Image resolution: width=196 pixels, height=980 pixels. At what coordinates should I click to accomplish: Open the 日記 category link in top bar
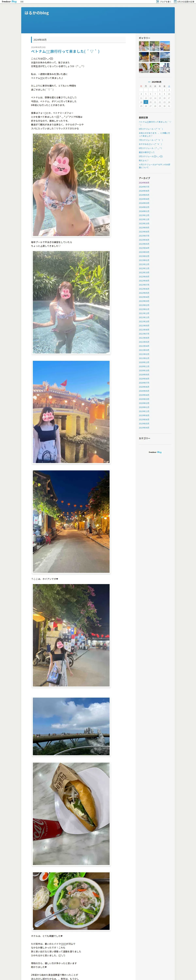[x=22, y=1]
